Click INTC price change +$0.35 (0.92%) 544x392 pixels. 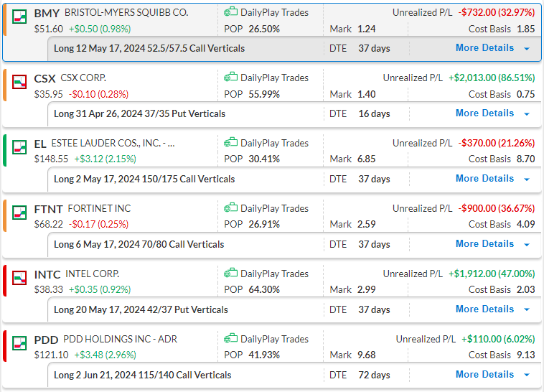tap(100, 289)
